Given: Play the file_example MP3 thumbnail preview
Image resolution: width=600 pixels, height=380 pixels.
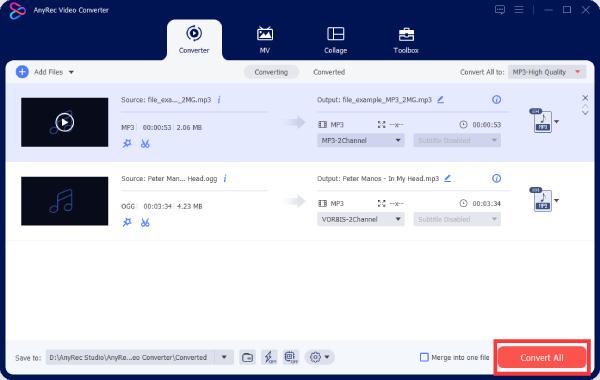Looking at the screenshot, I should [x=64, y=122].
